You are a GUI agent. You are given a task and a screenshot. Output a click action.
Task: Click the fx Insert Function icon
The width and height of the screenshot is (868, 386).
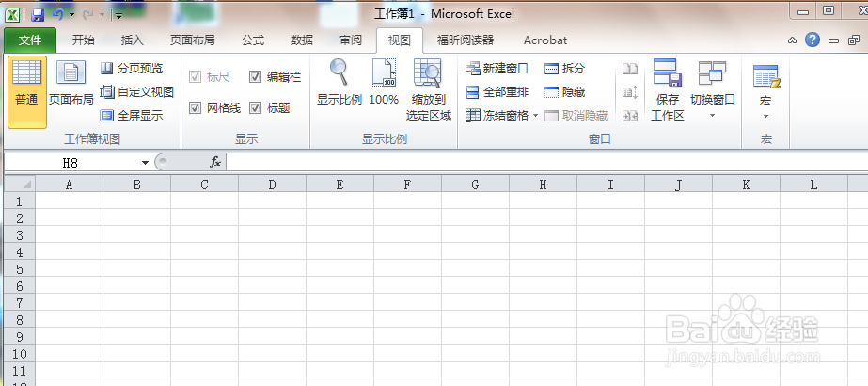click(215, 162)
